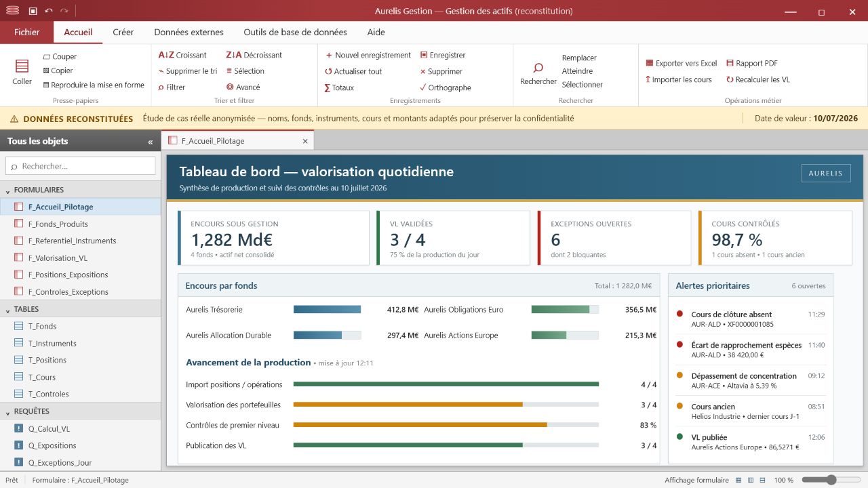868x488 pixels.
Task: Open the T_Instruments table
Action: click(x=80, y=343)
